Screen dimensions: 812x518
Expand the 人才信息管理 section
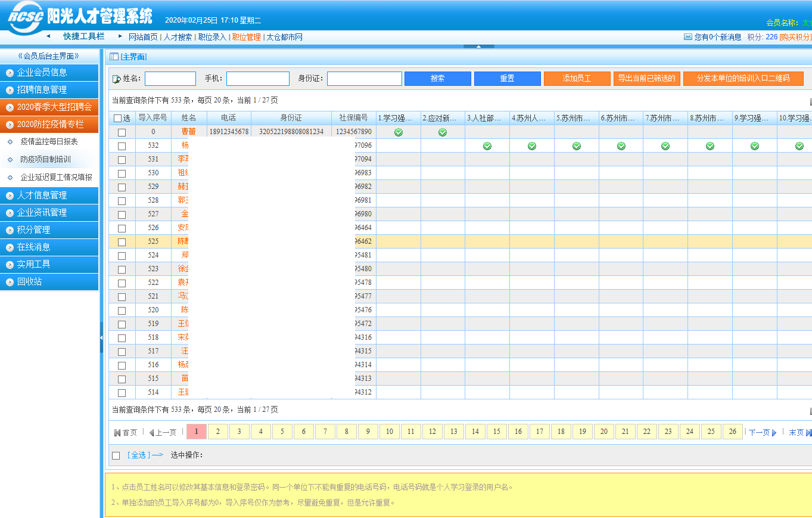pyautogui.click(x=49, y=195)
